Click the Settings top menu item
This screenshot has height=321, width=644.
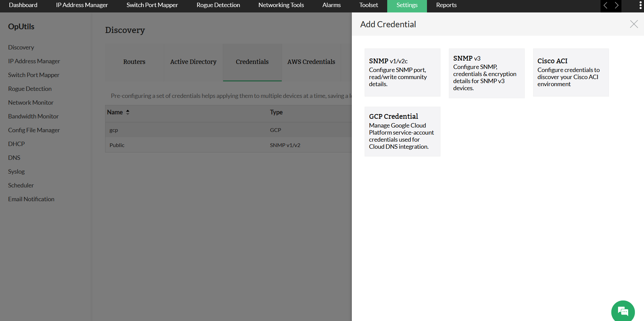tap(407, 6)
